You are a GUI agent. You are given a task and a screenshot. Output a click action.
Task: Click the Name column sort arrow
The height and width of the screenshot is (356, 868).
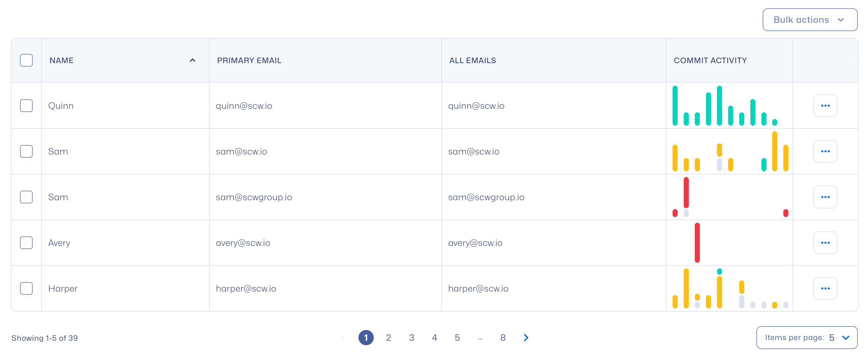[x=192, y=60]
